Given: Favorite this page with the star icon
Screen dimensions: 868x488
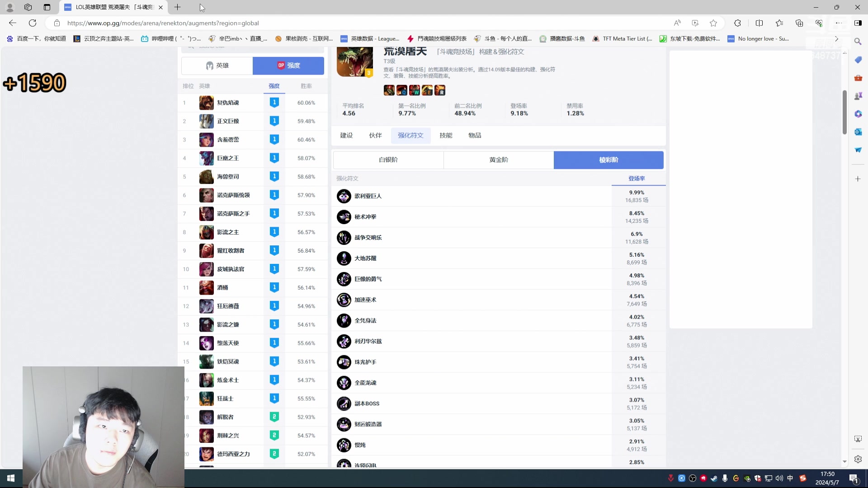Looking at the screenshot, I should point(713,23).
